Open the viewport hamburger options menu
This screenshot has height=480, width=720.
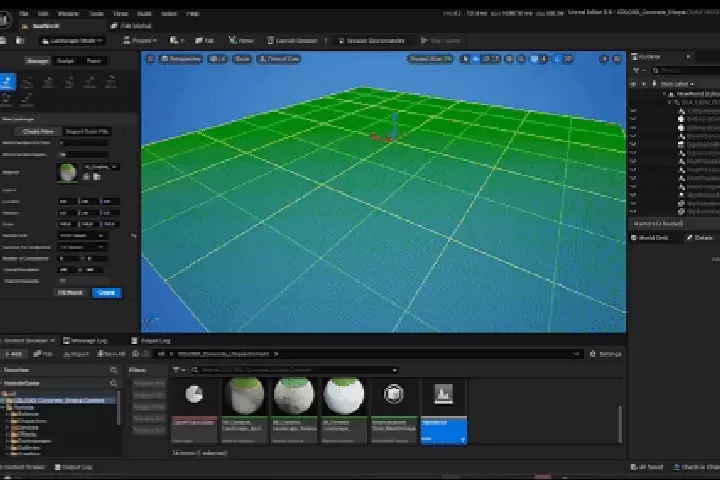pyautogui.click(x=150, y=59)
